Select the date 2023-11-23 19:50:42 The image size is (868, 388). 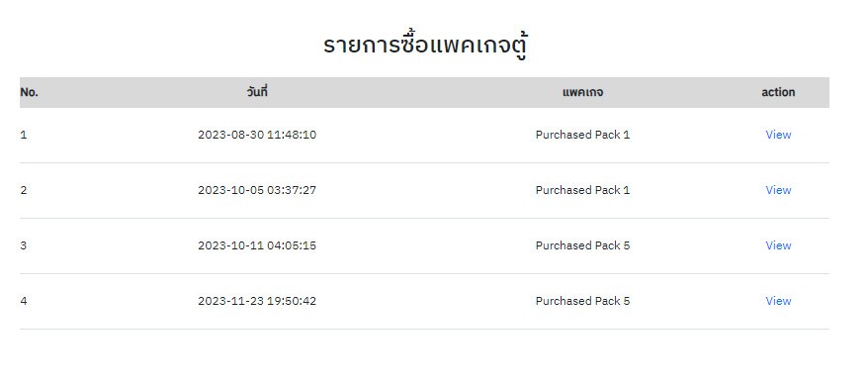tap(257, 301)
